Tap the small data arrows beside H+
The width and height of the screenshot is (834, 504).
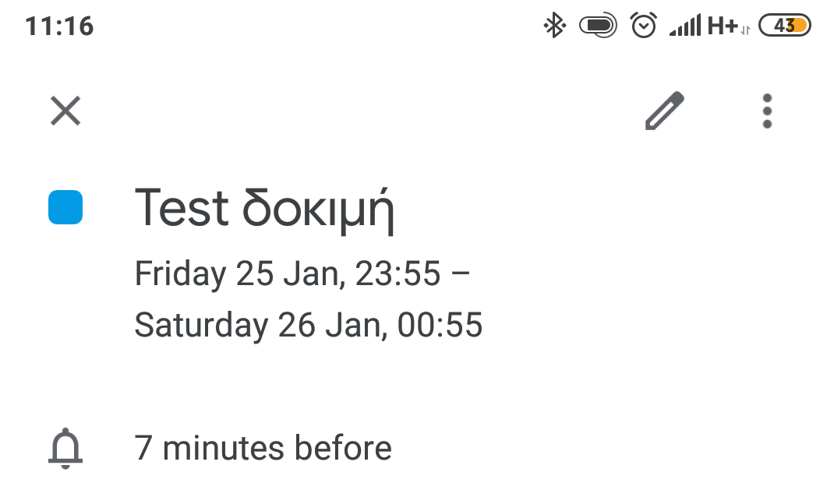[745, 30]
